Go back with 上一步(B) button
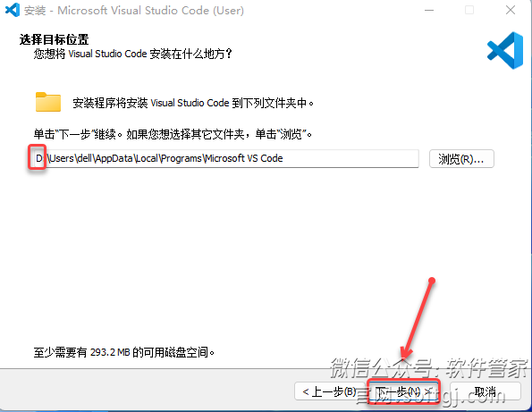The height and width of the screenshot is (412, 532). 329,391
